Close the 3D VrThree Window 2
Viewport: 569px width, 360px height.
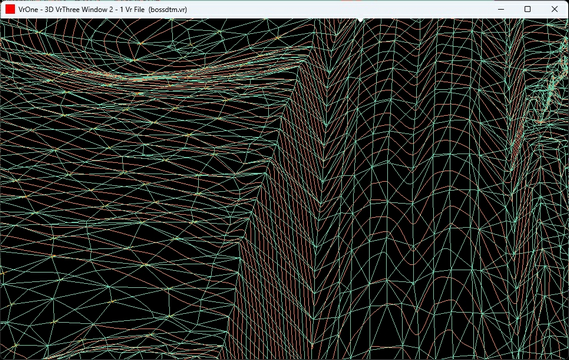coord(554,9)
